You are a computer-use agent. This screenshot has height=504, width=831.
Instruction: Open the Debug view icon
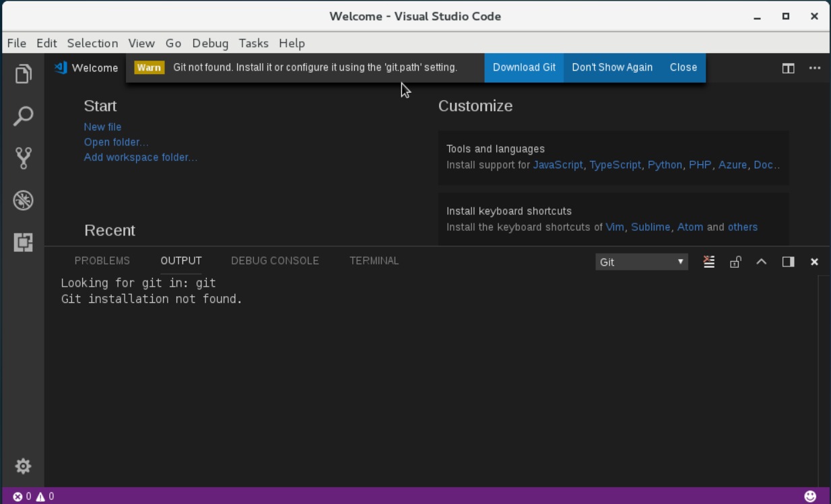23,201
